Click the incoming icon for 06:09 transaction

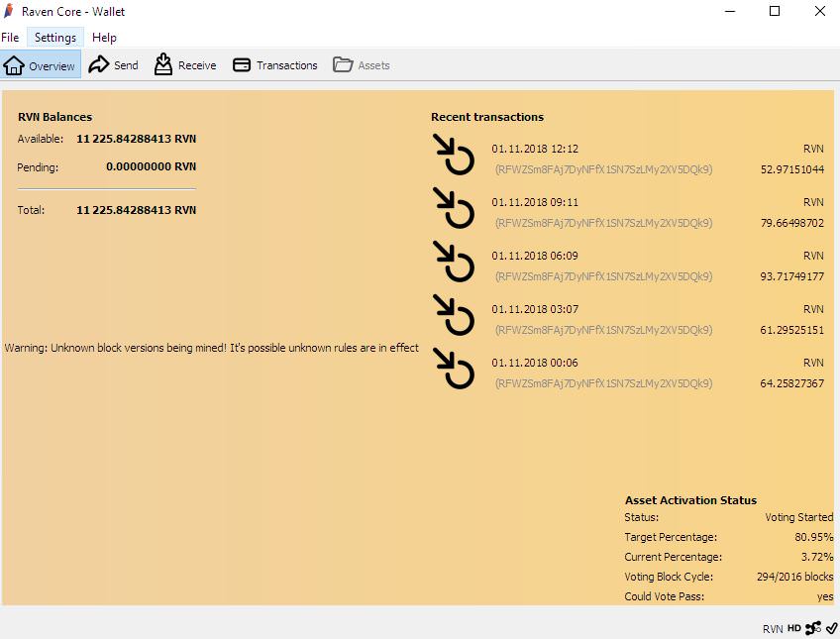click(x=454, y=262)
